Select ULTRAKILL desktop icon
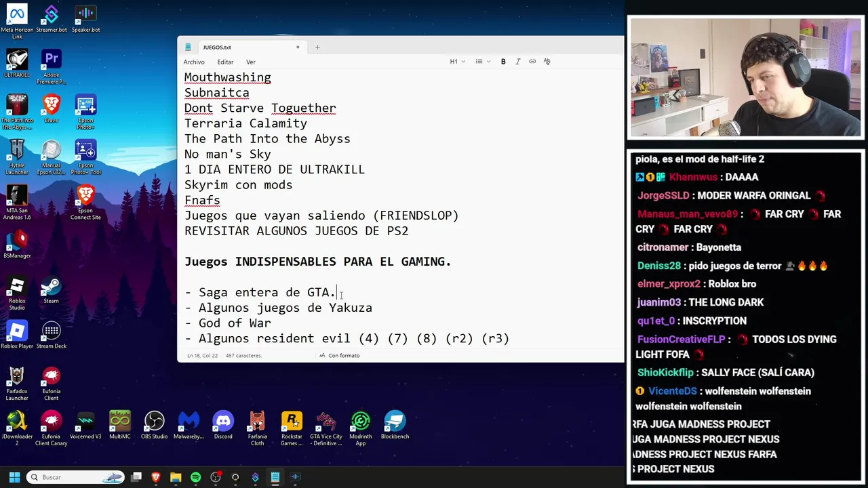This screenshot has width=868, height=488. click(17, 64)
